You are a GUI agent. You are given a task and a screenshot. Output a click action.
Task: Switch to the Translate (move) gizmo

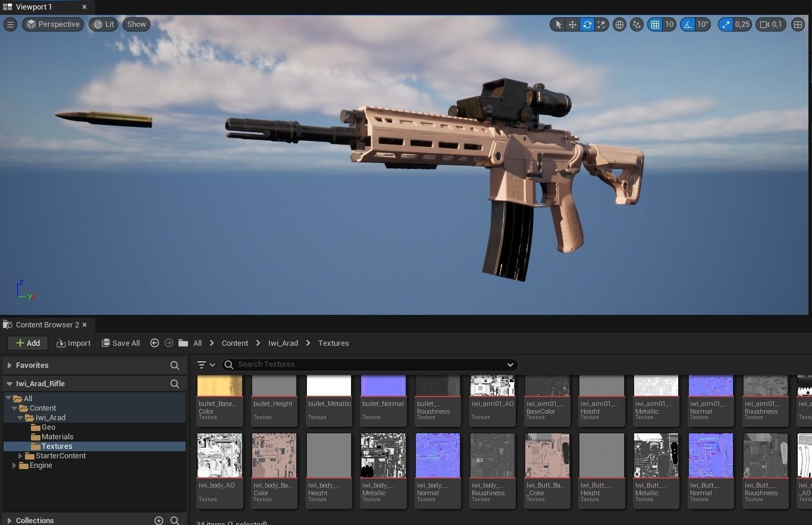coord(572,24)
